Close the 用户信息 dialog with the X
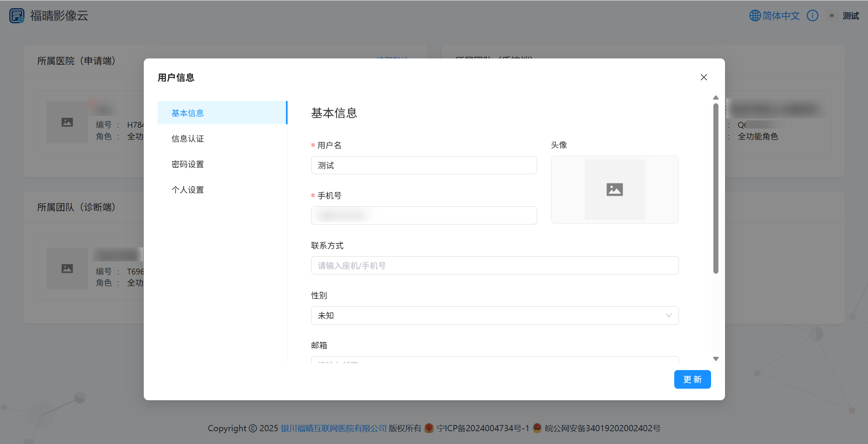 pos(704,77)
